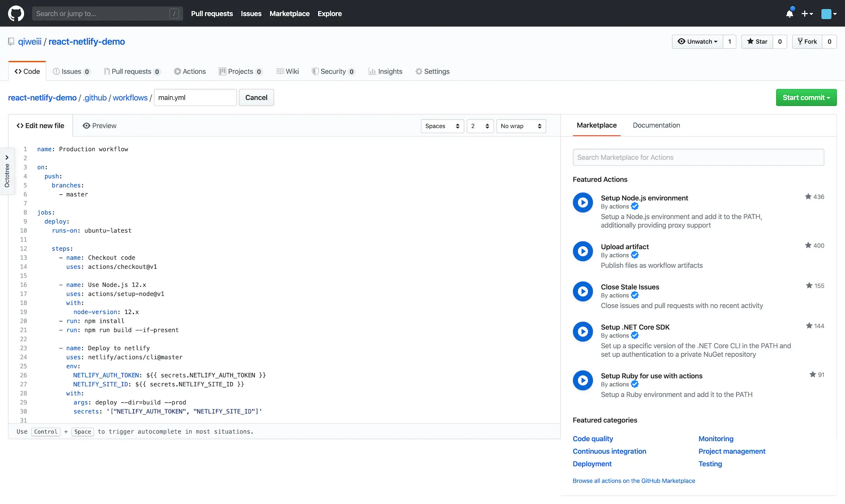Click the Setup Ruby action icon
This screenshot has height=504, width=845.
[x=583, y=380]
